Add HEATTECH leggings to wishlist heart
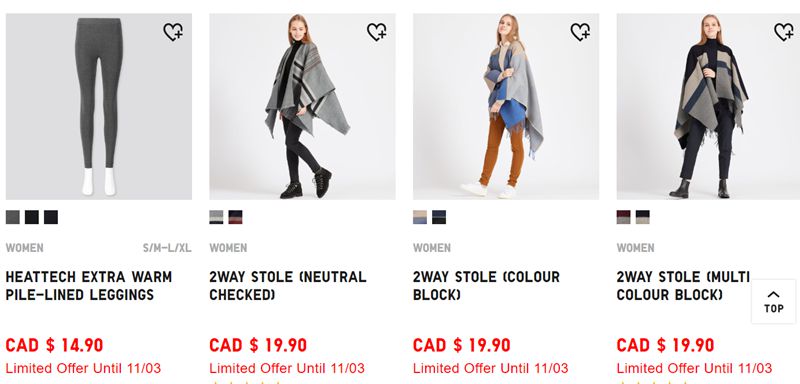 coord(173,32)
